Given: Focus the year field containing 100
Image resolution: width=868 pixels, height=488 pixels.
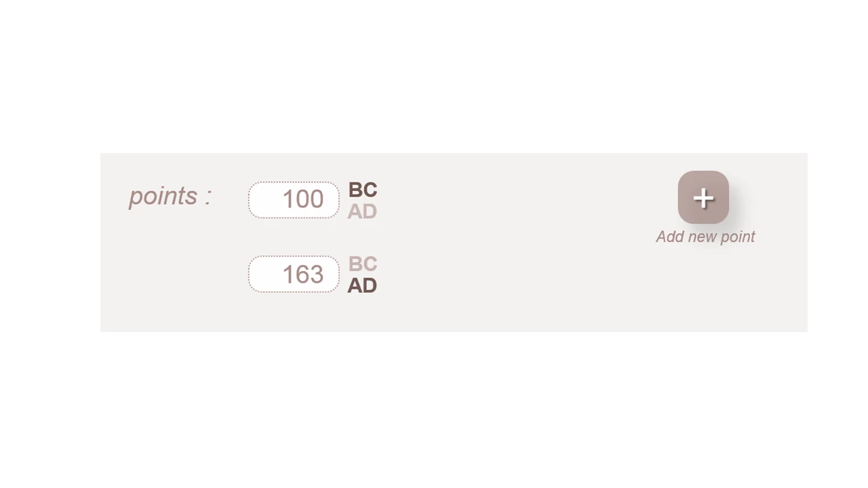Looking at the screenshot, I should (x=294, y=200).
